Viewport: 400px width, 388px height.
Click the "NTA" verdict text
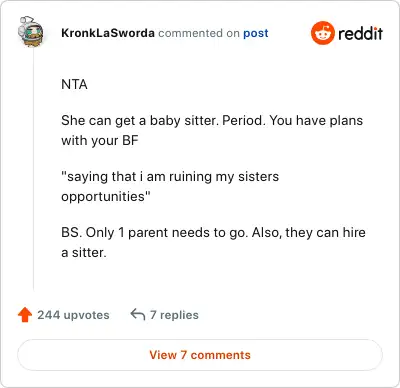coord(74,84)
